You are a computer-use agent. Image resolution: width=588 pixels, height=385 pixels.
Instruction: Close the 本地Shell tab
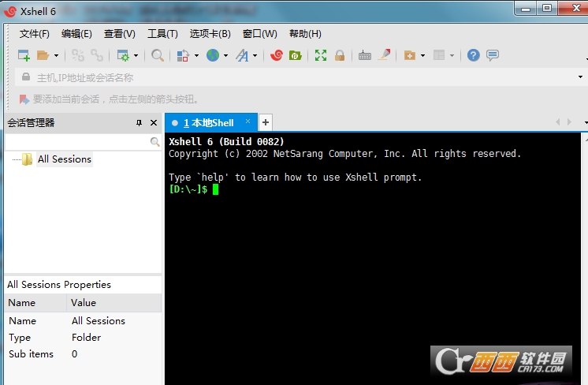pos(247,121)
